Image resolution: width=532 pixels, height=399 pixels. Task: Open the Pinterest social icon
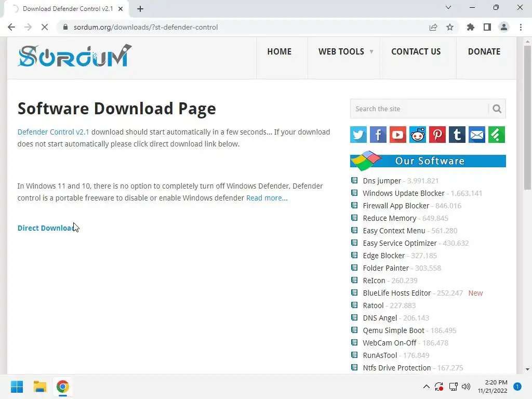click(437, 135)
